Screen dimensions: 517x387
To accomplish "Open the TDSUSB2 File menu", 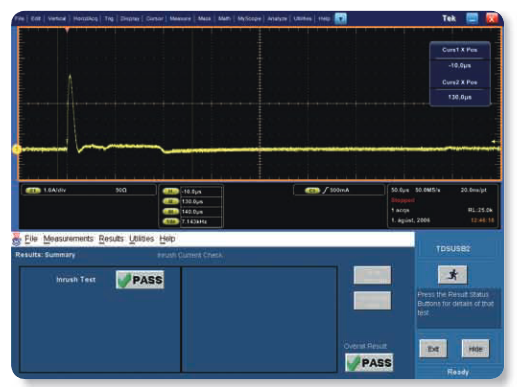I will click(31, 239).
